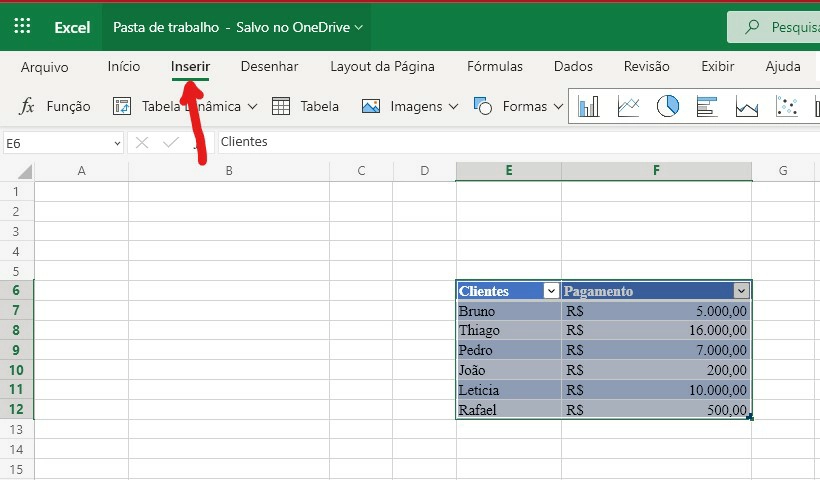The width and height of the screenshot is (820, 480).
Task: Select column B header
Action: pos(229,171)
